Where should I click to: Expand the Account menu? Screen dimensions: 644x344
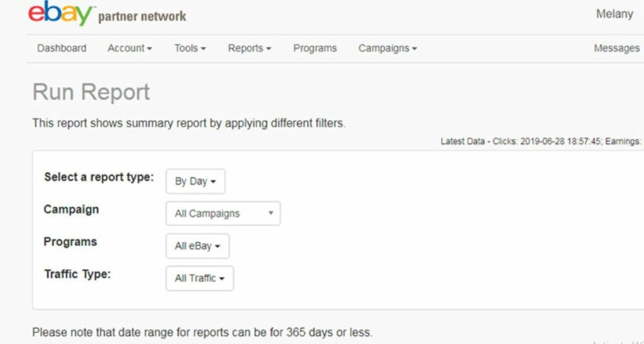pyautogui.click(x=130, y=48)
